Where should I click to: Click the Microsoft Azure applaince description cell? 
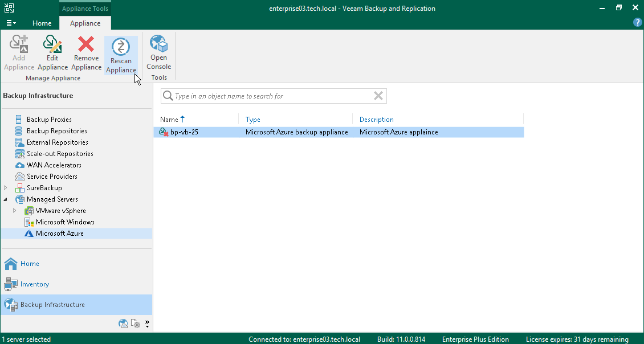tap(399, 132)
